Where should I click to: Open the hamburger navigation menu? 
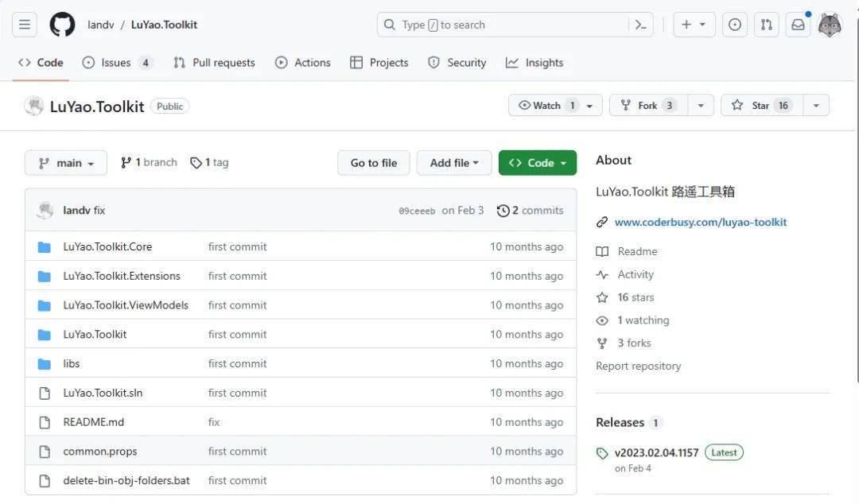[25, 25]
